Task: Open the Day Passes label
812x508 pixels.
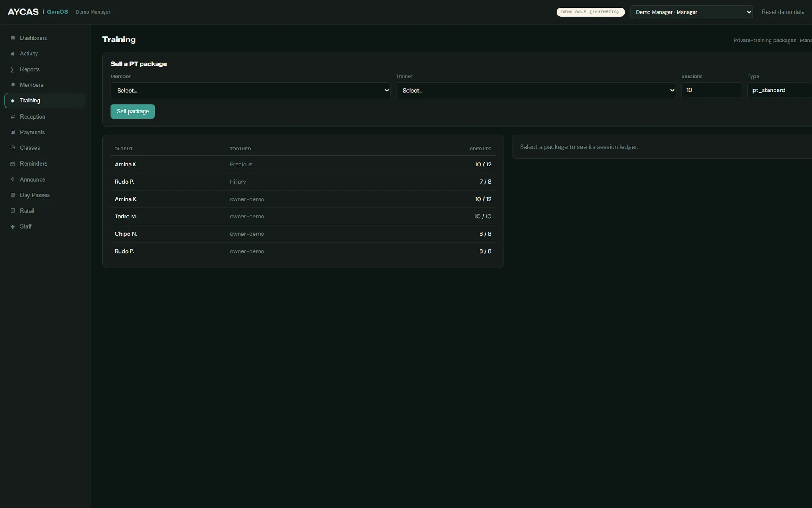Action: (x=35, y=195)
